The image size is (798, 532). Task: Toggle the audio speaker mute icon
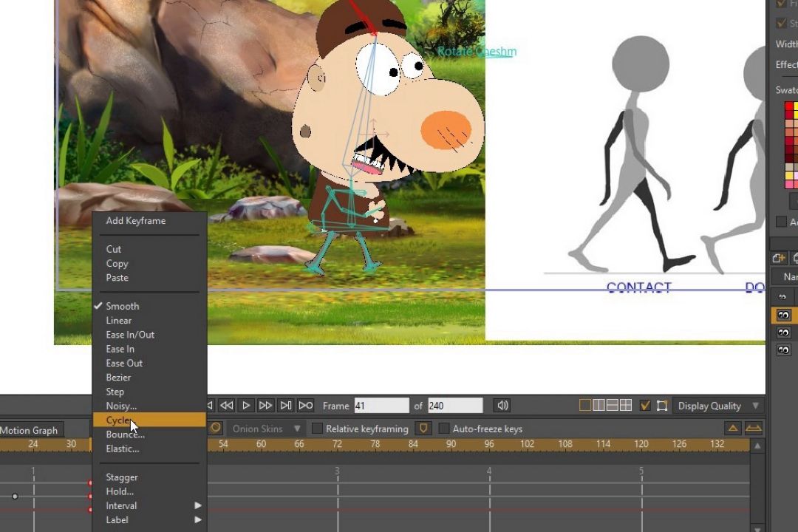[502, 405]
